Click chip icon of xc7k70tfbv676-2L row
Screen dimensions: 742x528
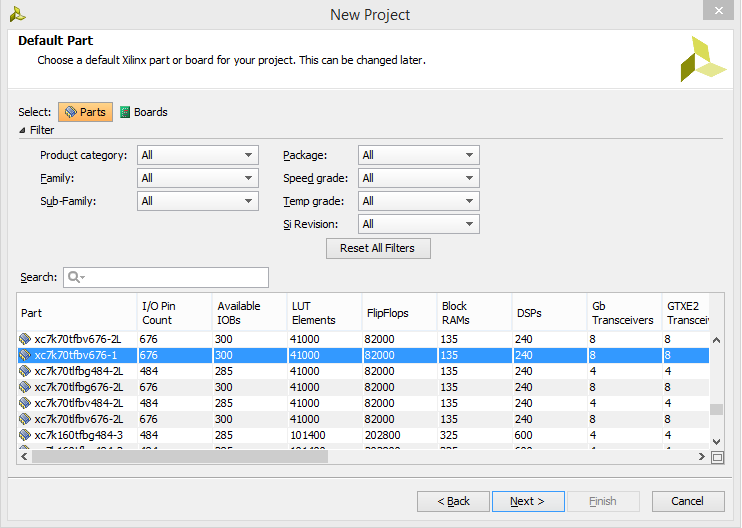point(25,339)
